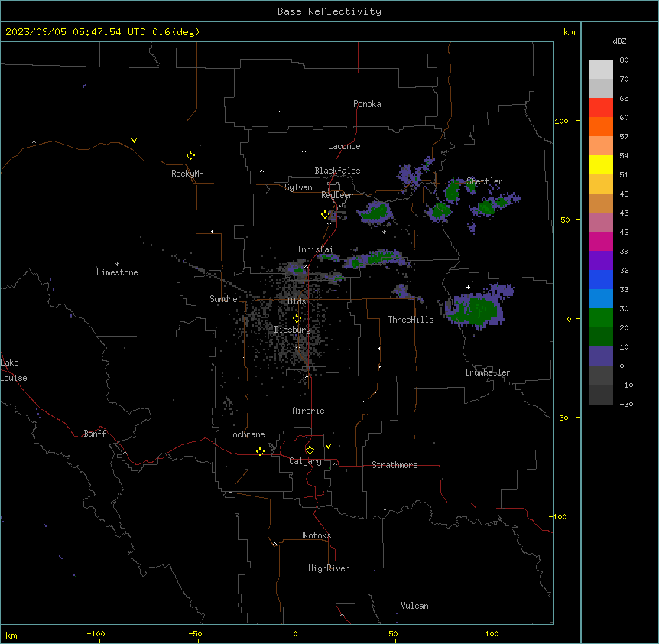Select the Limestone label

click(x=117, y=272)
